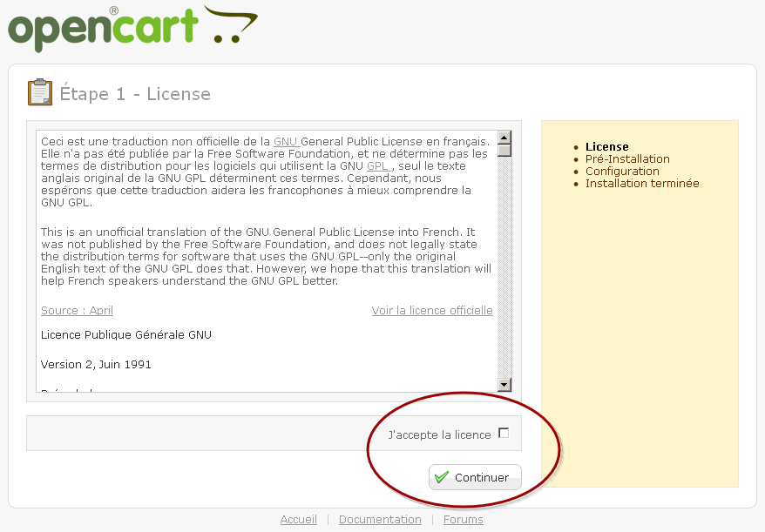Select Installation terminée in steps list

click(642, 184)
